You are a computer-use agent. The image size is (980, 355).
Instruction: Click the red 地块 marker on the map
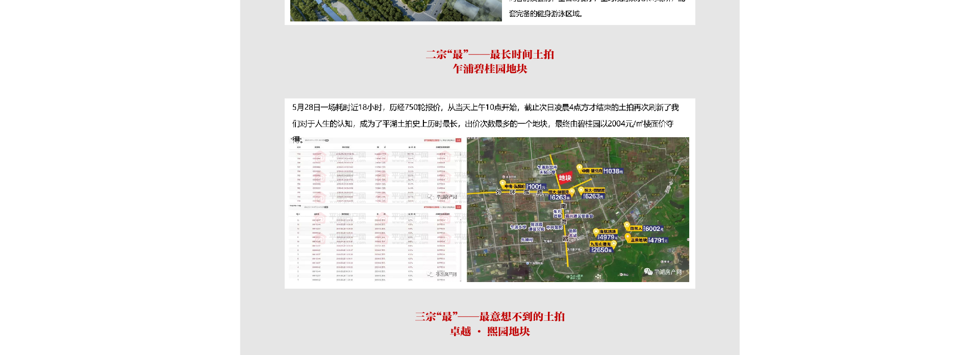(565, 178)
